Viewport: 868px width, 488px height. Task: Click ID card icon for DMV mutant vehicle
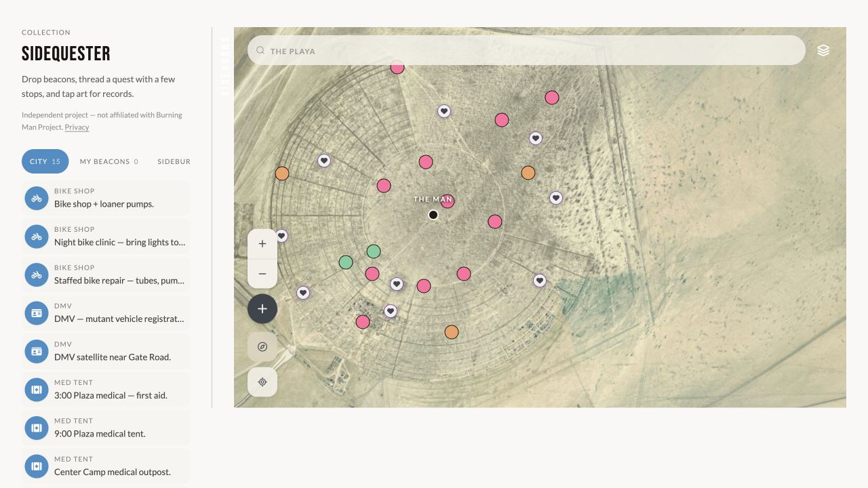37,313
